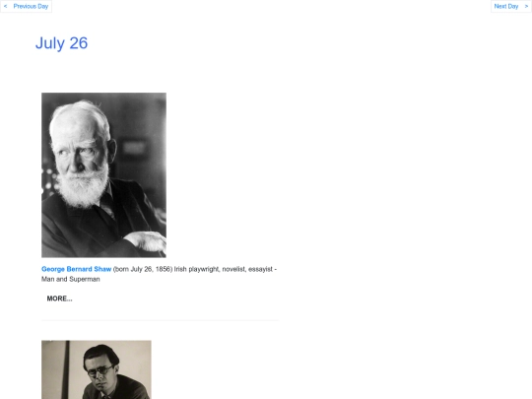532x399 pixels.
Task: Follow the George Bernard Shaw name link
Action: [x=76, y=269]
